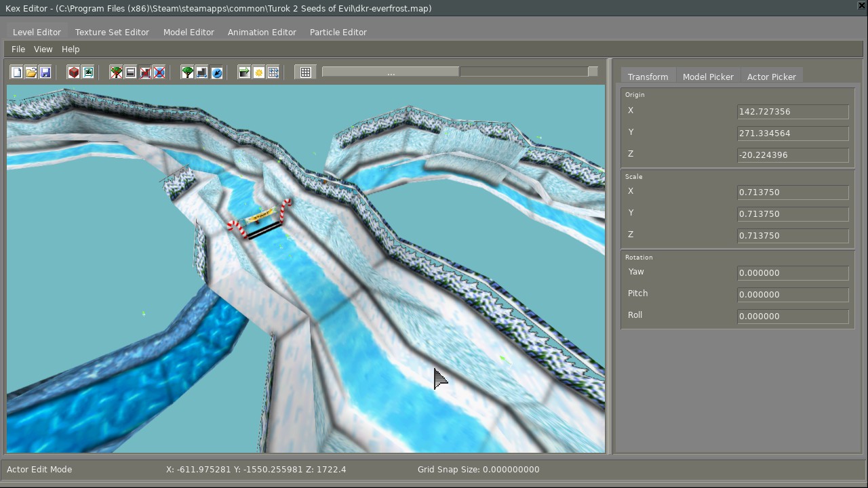Switch to the Model Picker tab
This screenshot has height=488, width=868.
click(x=708, y=77)
